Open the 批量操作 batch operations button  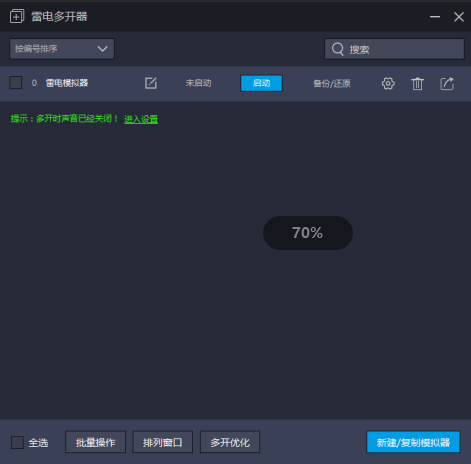[95, 442]
